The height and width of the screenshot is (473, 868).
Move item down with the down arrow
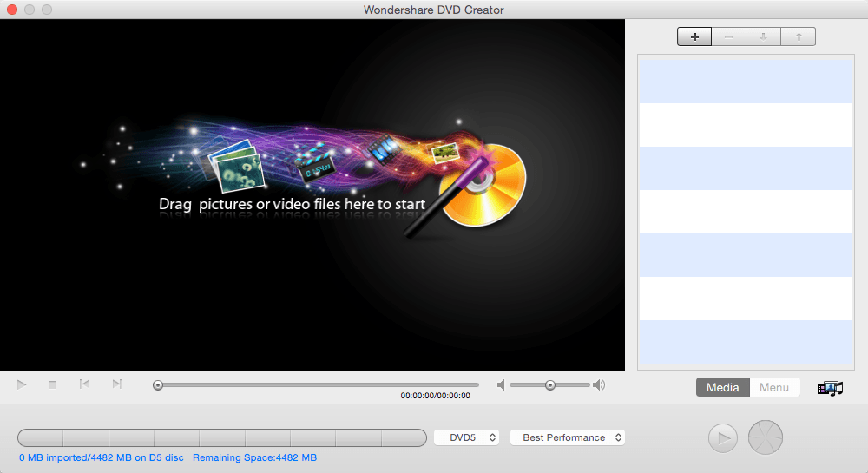point(763,37)
